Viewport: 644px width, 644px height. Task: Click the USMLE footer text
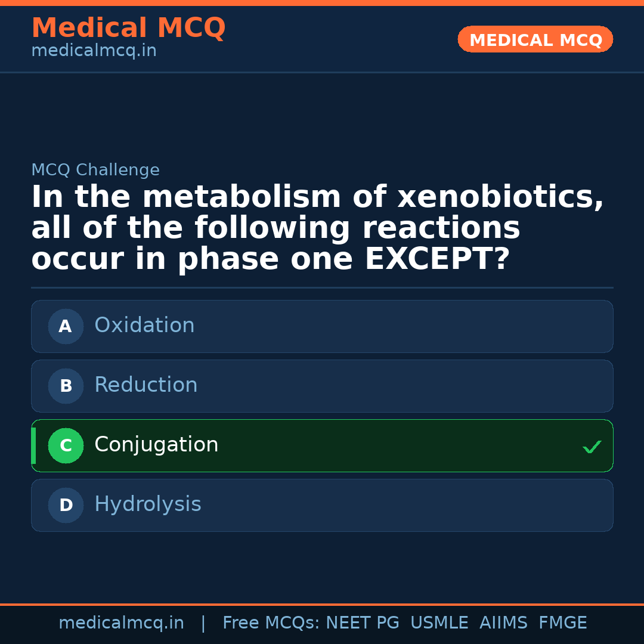click(439, 623)
